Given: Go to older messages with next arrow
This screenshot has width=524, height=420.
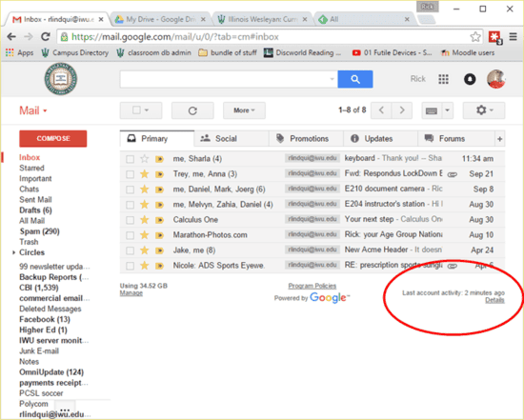Looking at the screenshot, I should point(402,110).
